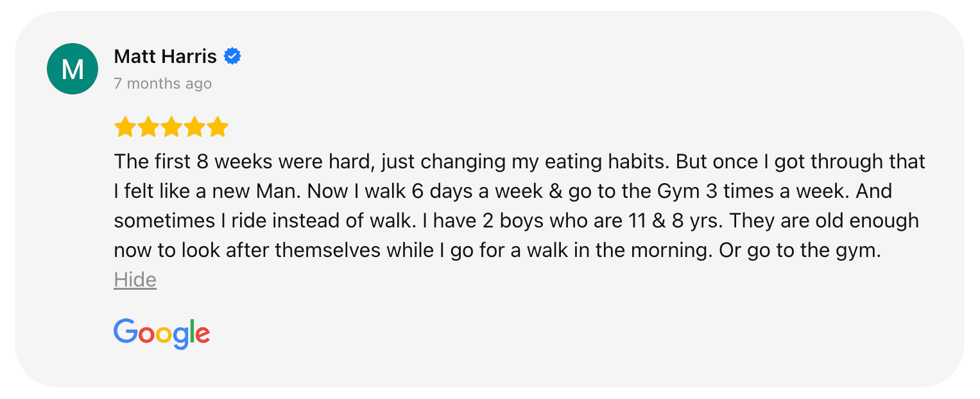Open Matt Harris reviewer profile name
Screen dimensions: 980x399
pos(166,57)
